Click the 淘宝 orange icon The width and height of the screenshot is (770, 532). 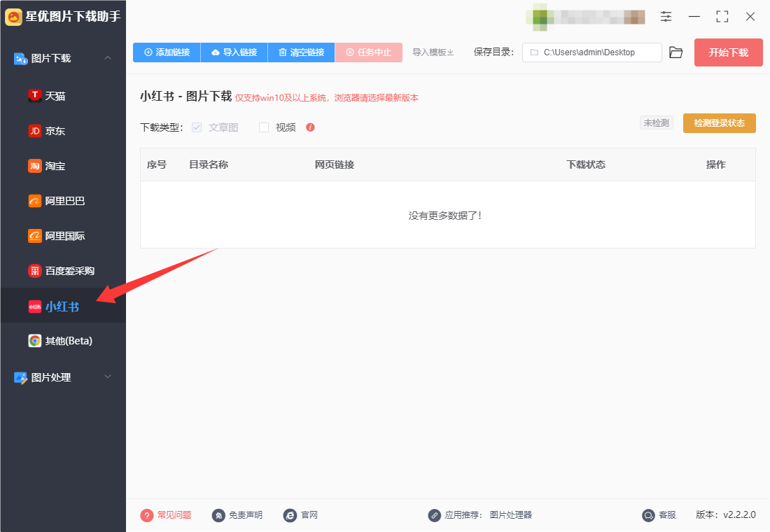coord(35,166)
